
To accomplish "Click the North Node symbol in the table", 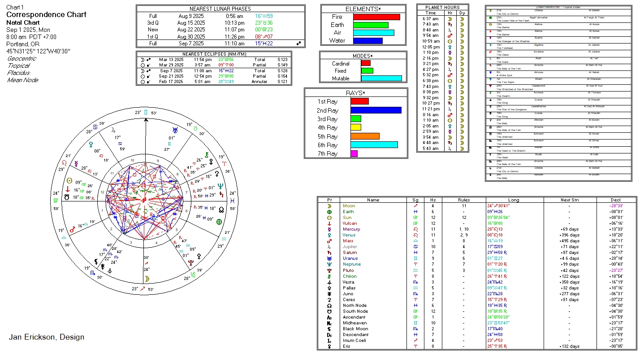I will coord(329,306).
